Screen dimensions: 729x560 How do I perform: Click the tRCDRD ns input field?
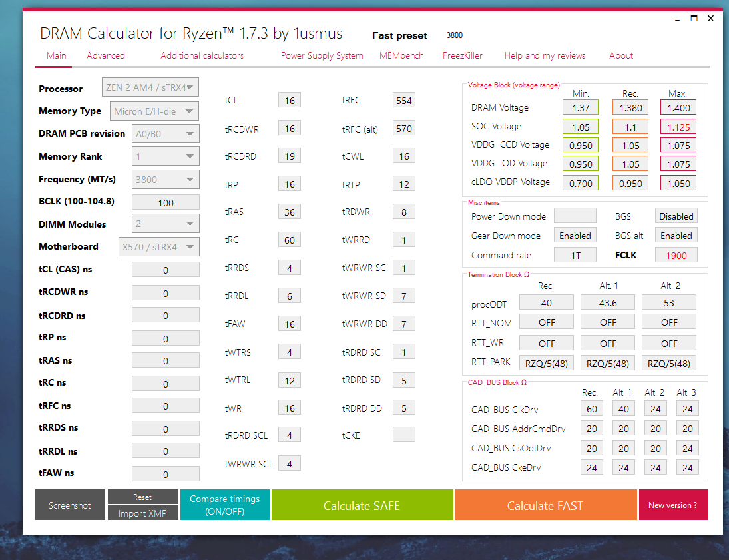pos(166,315)
